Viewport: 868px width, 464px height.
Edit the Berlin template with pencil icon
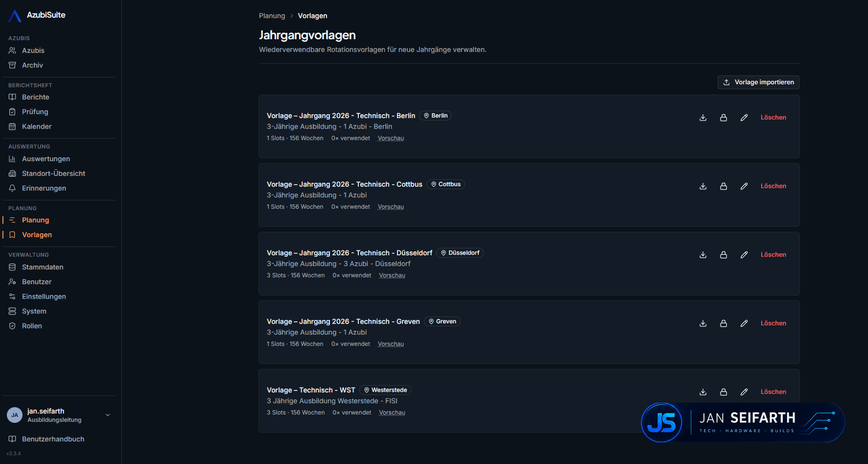tap(744, 118)
